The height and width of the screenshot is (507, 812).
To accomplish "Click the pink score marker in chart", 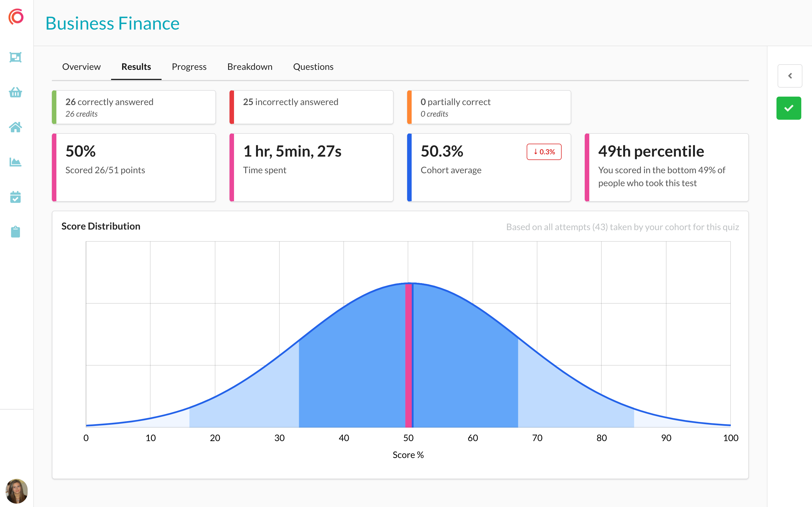I will (x=408, y=355).
